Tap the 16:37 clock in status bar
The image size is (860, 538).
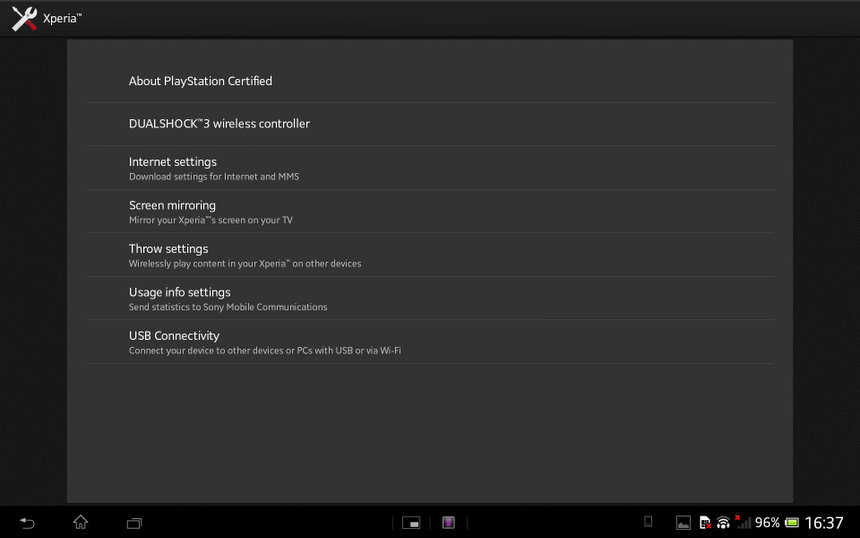coord(824,522)
